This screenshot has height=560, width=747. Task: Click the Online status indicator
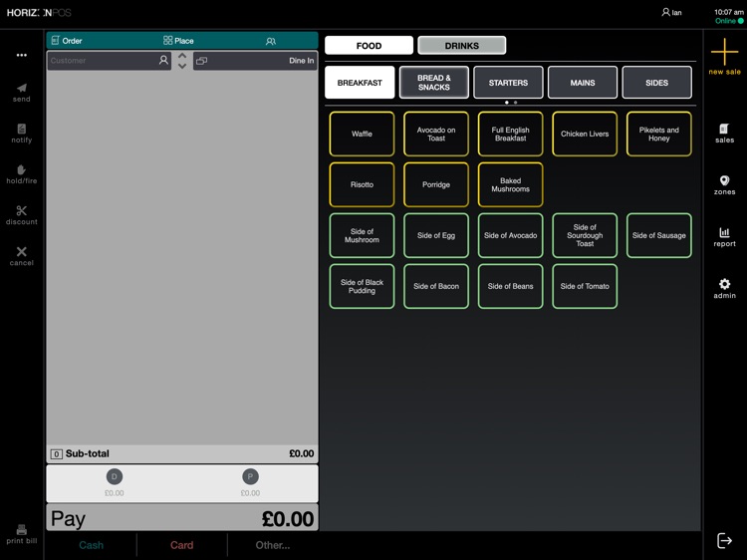[x=729, y=21]
